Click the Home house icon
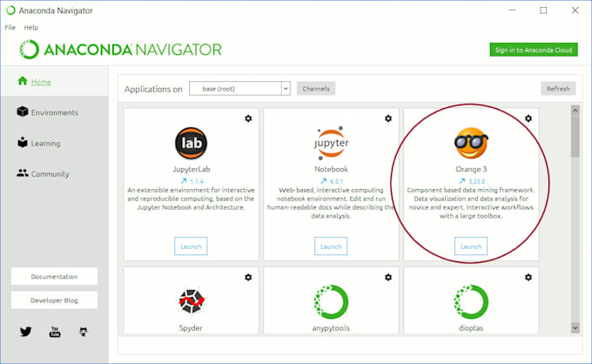Image resolution: width=592 pixels, height=364 pixels. point(23,81)
